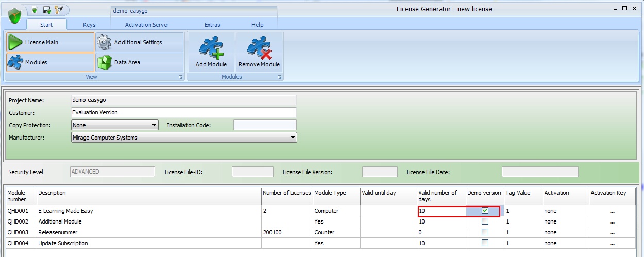The width and height of the screenshot is (644, 257).
Task: Uncheck Demo version for E-Learning Made Easy
Action: (x=485, y=211)
